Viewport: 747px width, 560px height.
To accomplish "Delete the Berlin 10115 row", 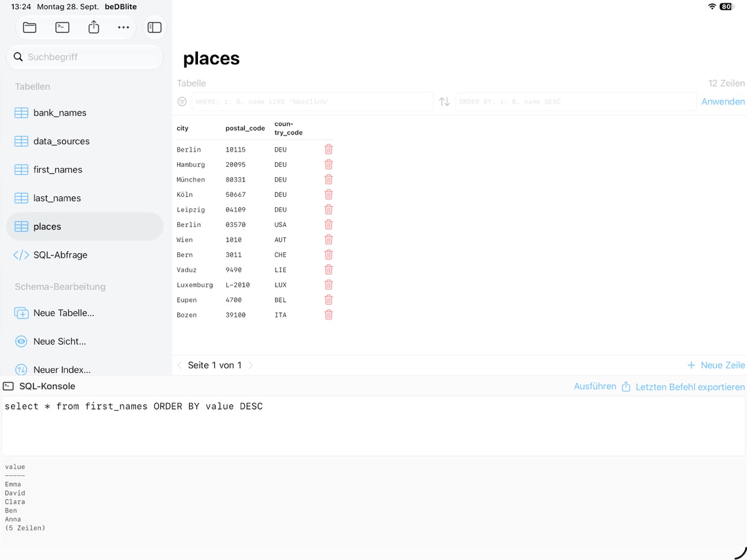I will coord(328,149).
